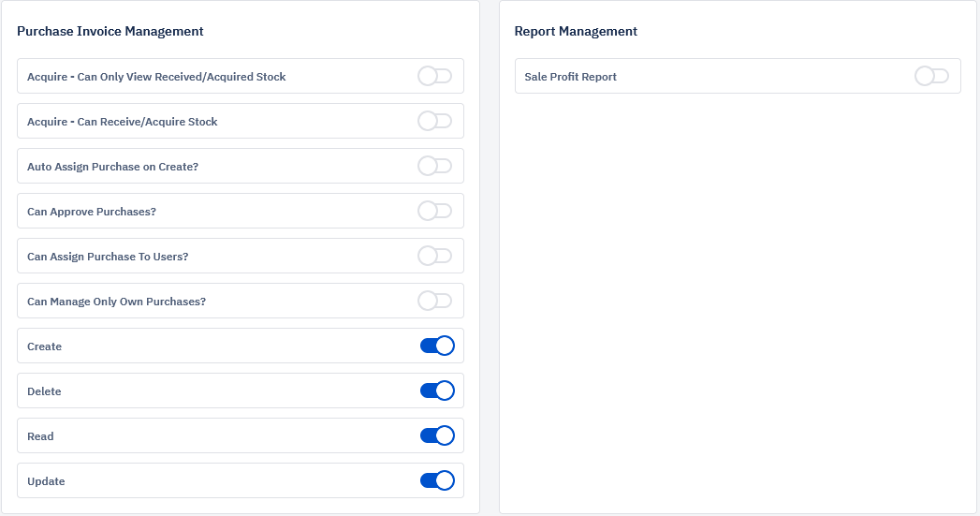Image resolution: width=980 pixels, height=516 pixels.
Task: Click the Can Manage Only Own Purchases? label
Action: click(x=116, y=302)
